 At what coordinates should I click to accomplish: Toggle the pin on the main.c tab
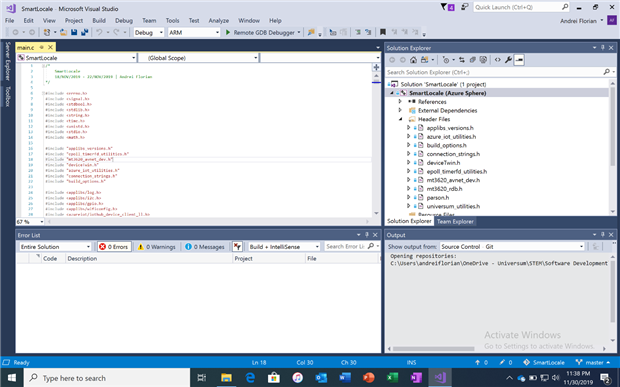coord(42,47)
